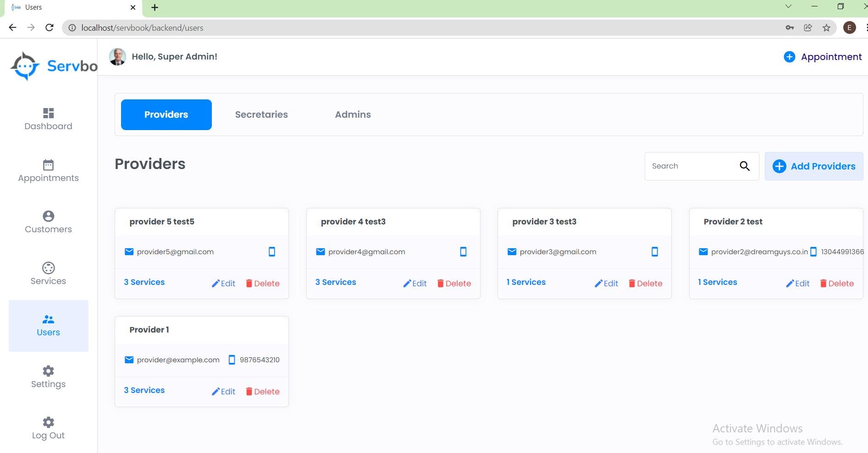Click the phone icon beside 9876543210
The image size is (868, 453).
(232, 360)
